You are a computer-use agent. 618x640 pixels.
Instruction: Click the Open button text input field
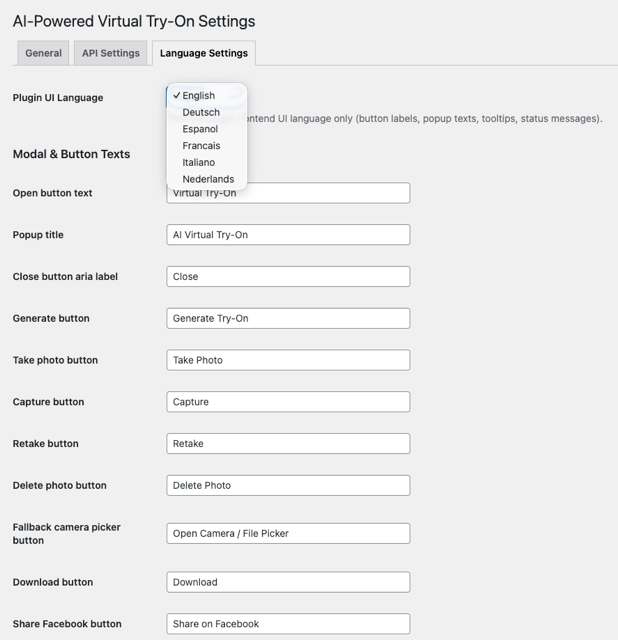point(288,193)
